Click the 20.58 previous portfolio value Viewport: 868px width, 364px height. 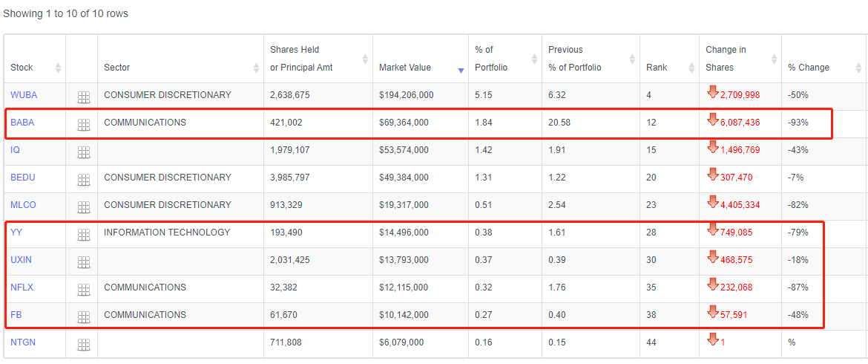coord(559,123)
